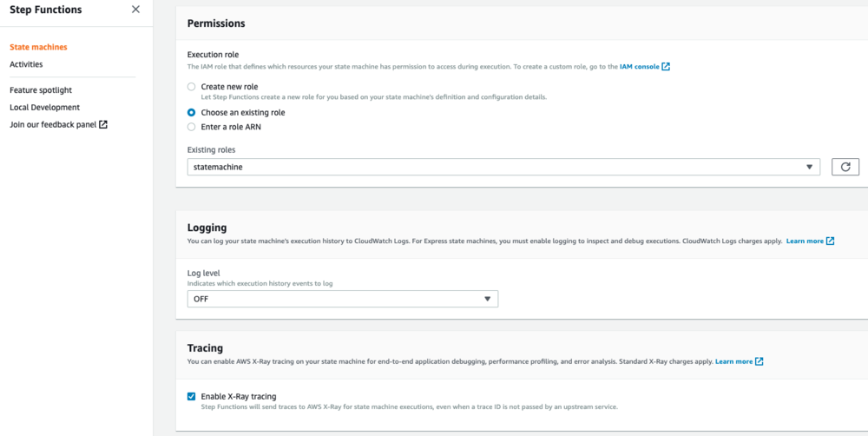
Task: Select Enter a role ARN option
Action: [x=192, y=126]
